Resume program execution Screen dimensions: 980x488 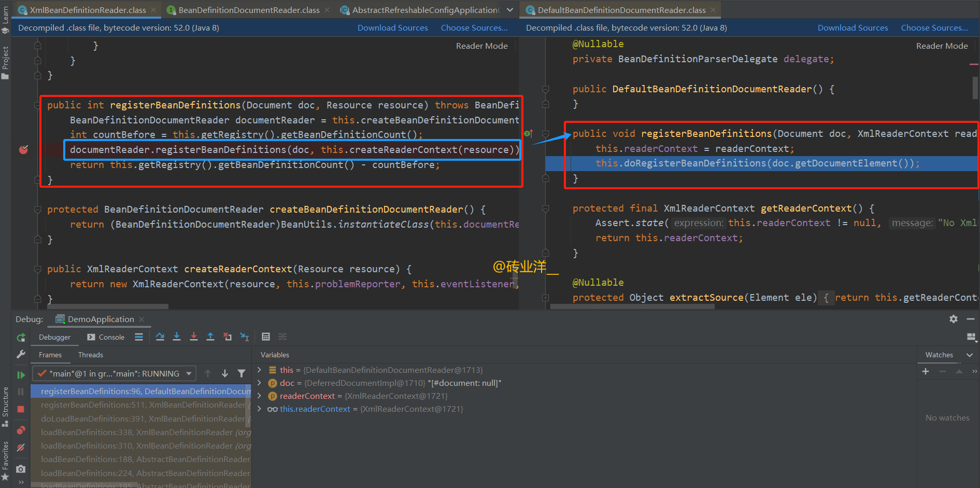coord(21,374)
